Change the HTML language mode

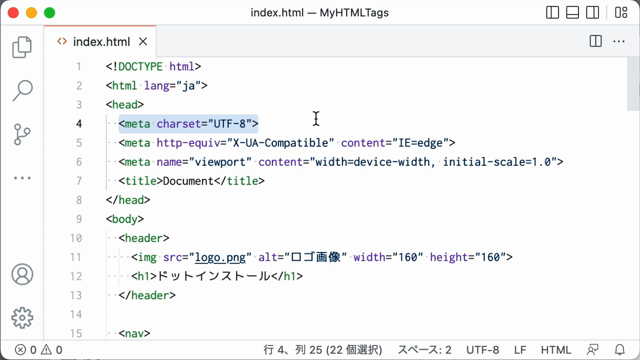coord(556,350)
